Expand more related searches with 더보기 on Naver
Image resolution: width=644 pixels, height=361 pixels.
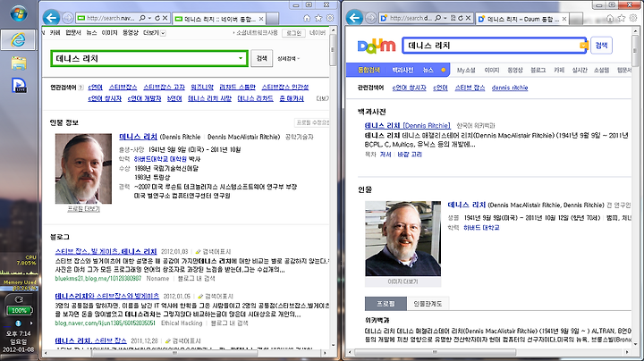(322, 98)
